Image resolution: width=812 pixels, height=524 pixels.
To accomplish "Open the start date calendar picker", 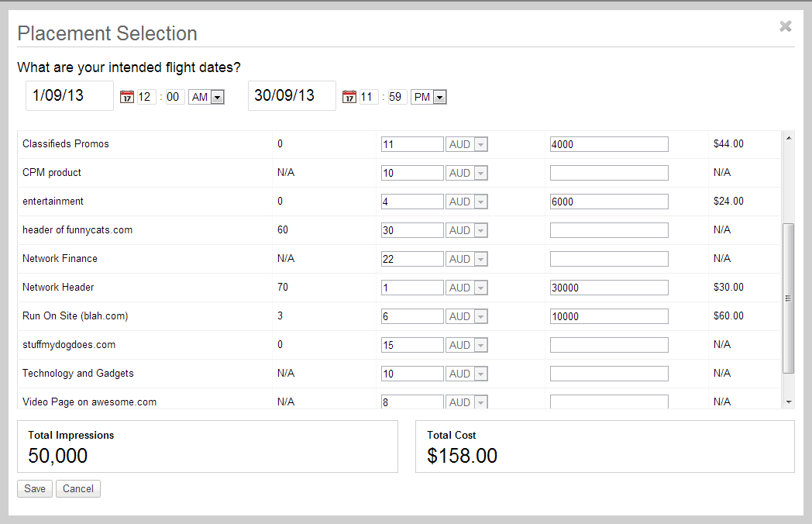I will 127,96.
